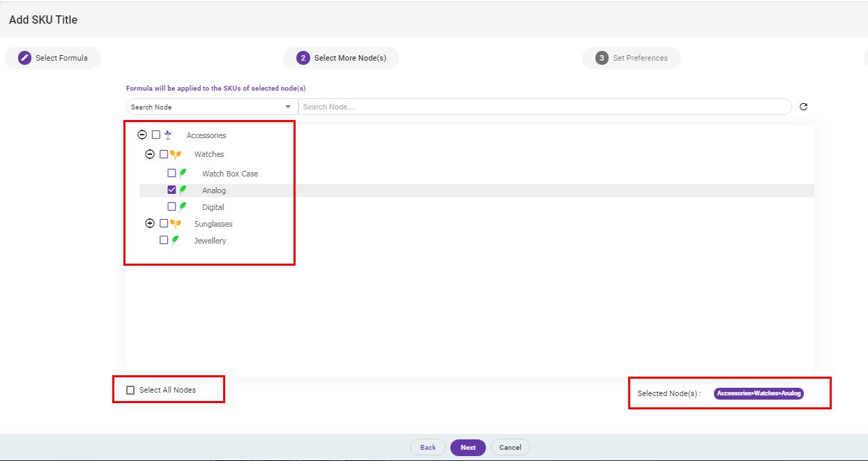Click the refresh icon beside search field
The height and width of the screenshot is (461, 868).
click(x=803, y=107)
